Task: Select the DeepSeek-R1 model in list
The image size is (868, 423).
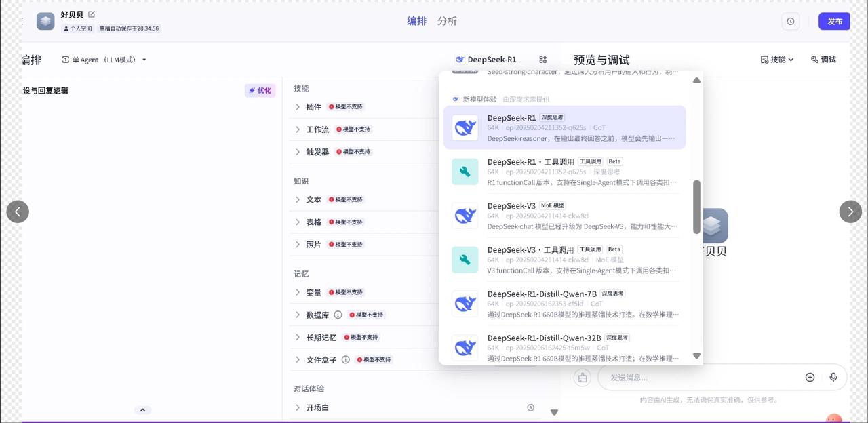Action: point(564,127)
